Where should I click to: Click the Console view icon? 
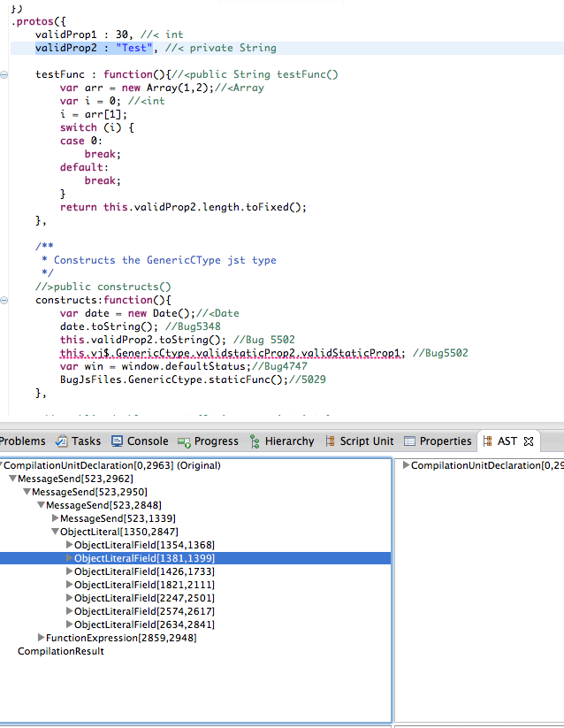118,441
